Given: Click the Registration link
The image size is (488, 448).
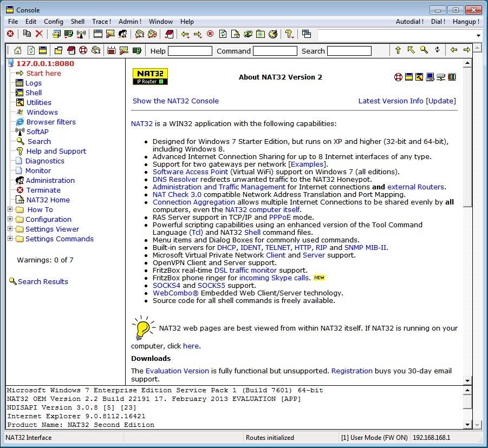Looking at the screenshot, I should coord(352,371).
